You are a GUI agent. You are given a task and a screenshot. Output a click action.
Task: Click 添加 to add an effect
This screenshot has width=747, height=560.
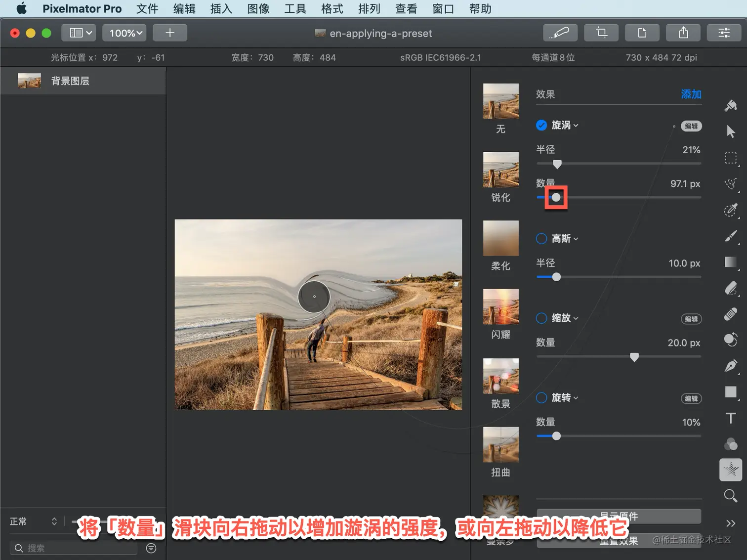(x=691, y=94)
